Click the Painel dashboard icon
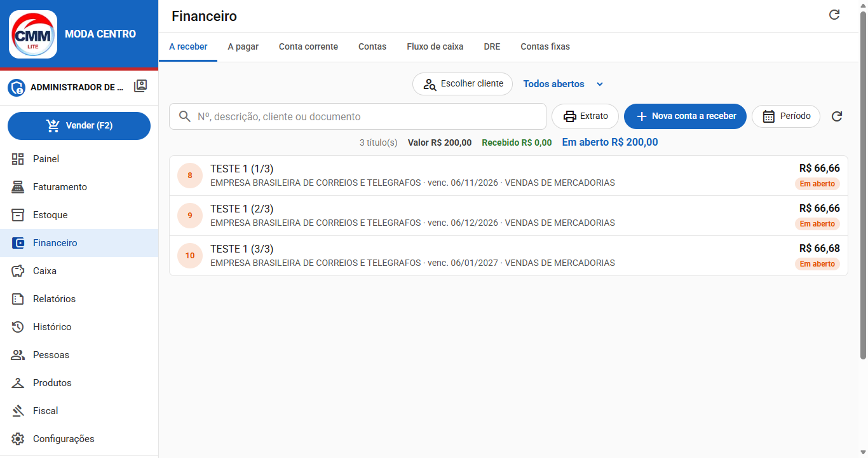The height and width of the screenshot is (458, 868). pos(18,159)
